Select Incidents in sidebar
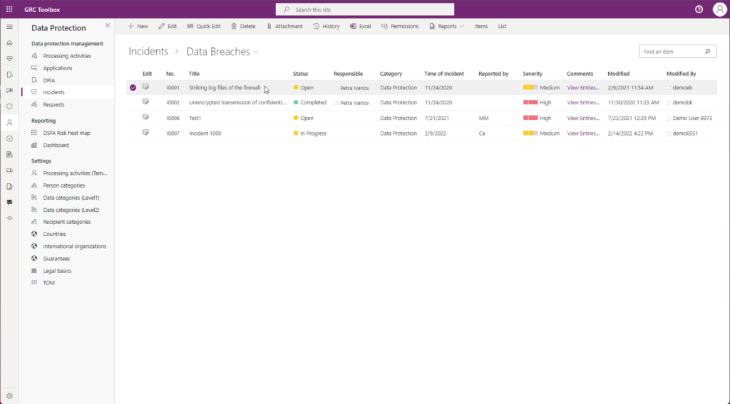The width and height of the screenshot is (730, 404). click(54, 92)
